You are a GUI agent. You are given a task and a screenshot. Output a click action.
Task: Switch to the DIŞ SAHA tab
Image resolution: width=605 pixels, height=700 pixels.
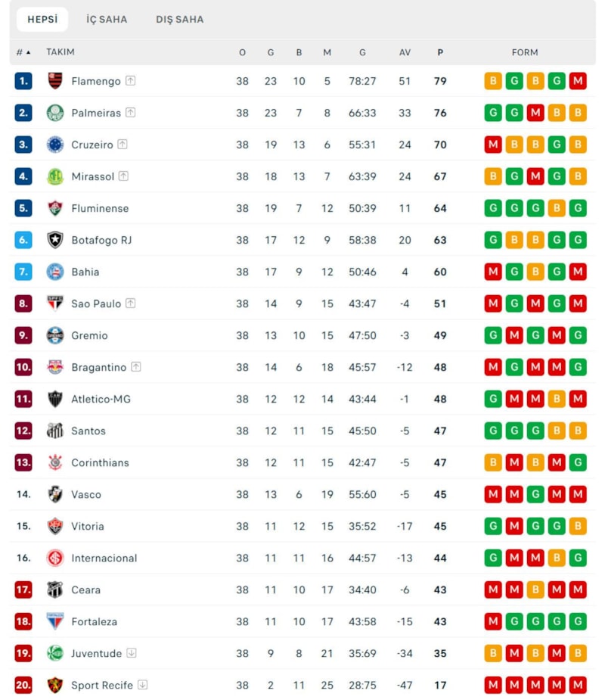click(x=180, y=20)
